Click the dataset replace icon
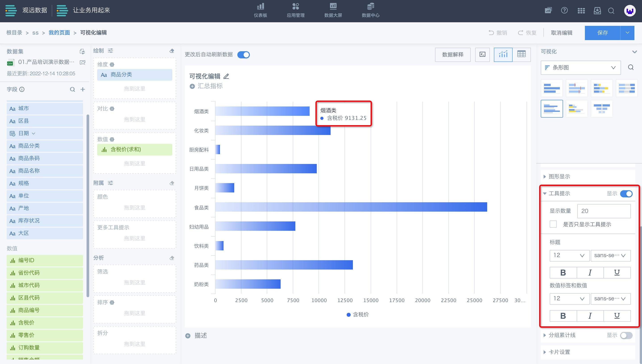642x364 pixels. point(82,51)
